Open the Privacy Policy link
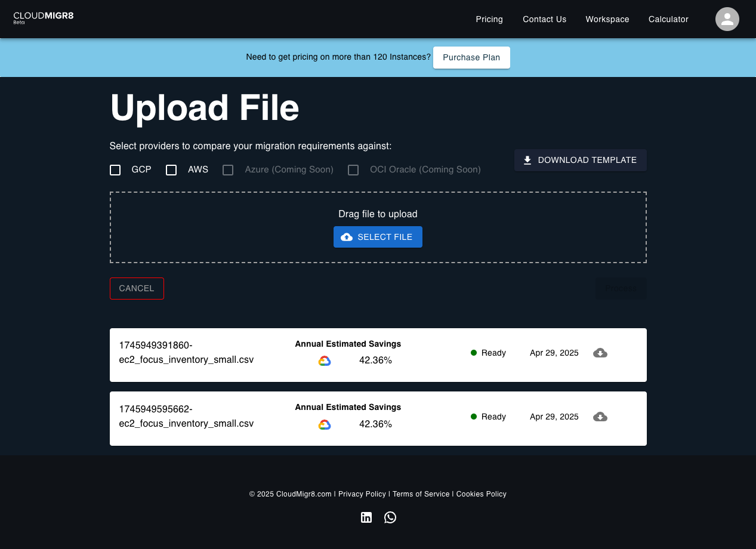Viewport: 756px width, 549px height. pos(362,494)
